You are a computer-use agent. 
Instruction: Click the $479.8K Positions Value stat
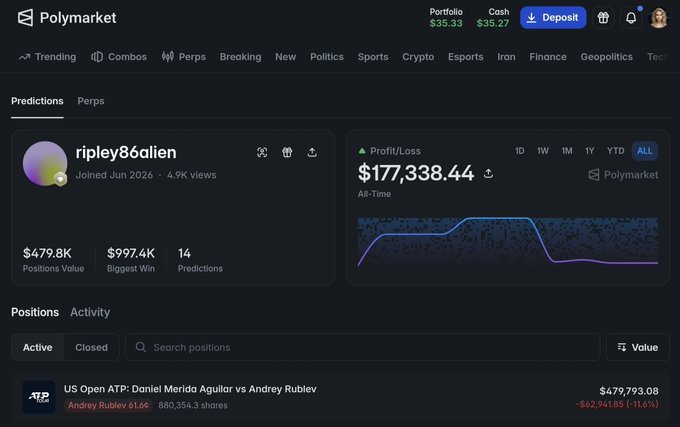[53, 260]
